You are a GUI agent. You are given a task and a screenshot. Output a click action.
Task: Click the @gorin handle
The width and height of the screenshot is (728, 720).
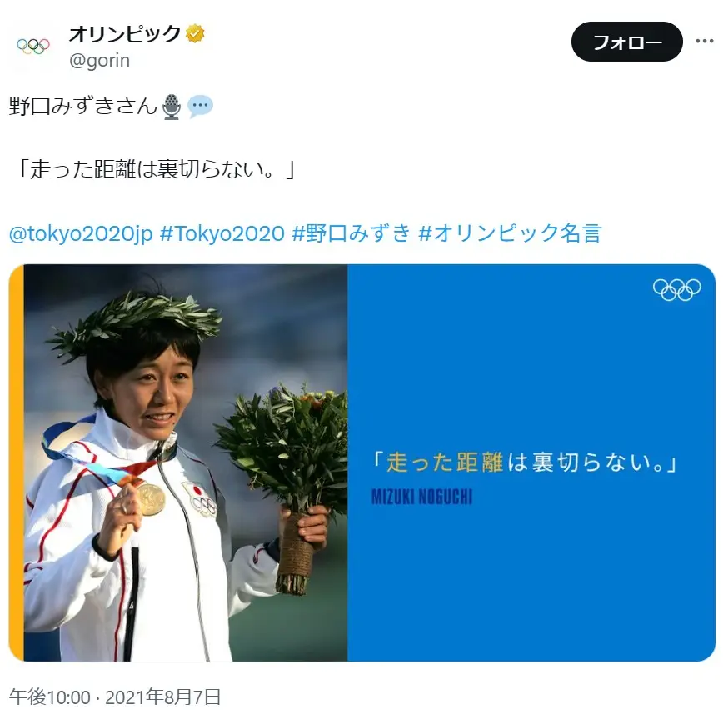(x=99, y=61)
